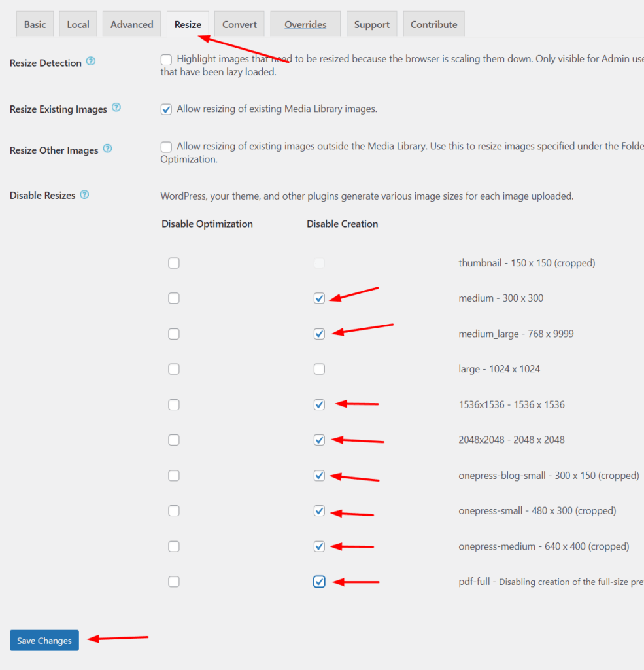Click the 'Disable Optimization' column header
Image resolution: width=644 pixels, height=670 pixels.
pyautogui.click(x=207, y=224)
